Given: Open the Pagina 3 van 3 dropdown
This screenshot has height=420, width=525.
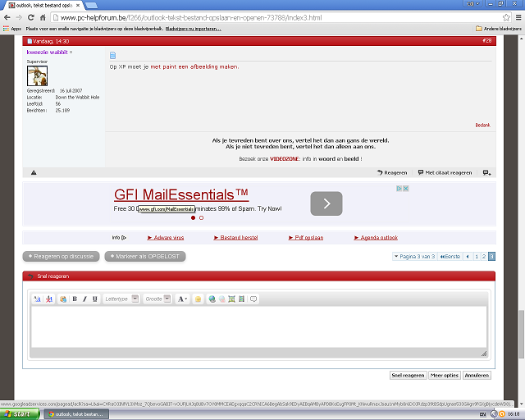Looking at the screenshot, I should point(413,257).
